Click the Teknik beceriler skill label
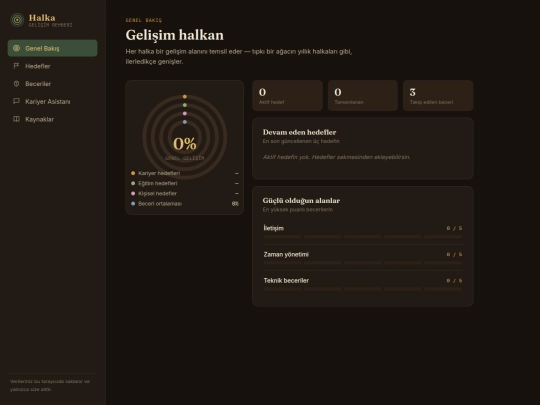 [286, 281]
